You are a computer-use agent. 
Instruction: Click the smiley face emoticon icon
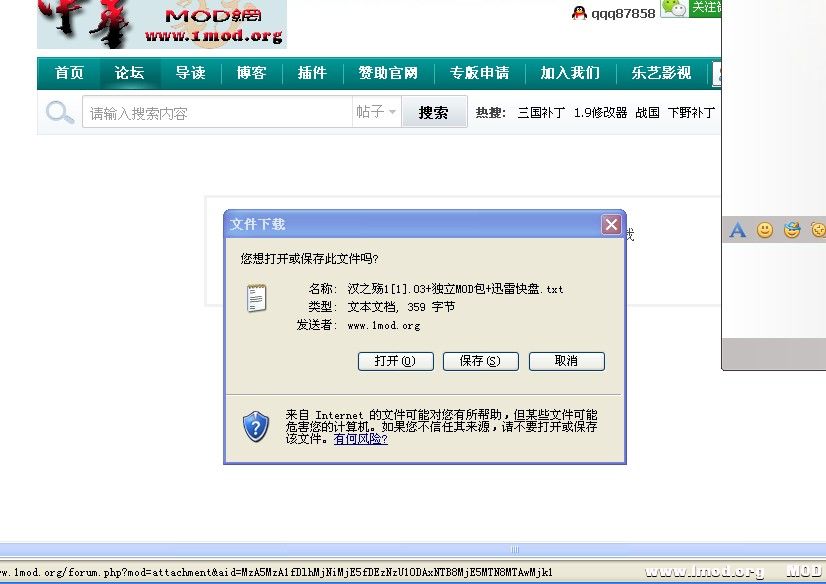[763, 230]
